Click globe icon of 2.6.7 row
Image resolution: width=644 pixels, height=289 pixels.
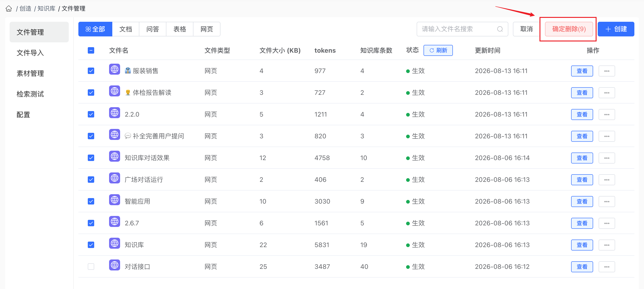(x=115, y=221)
